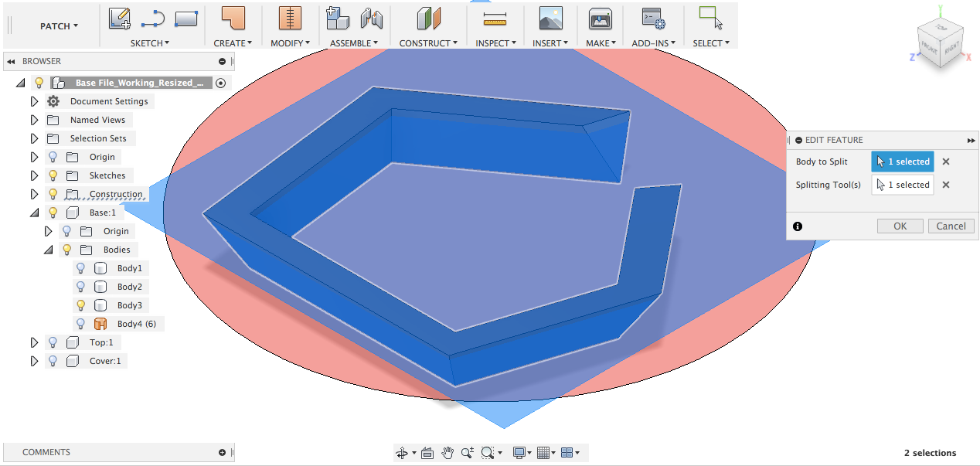Click the Edit Feature double-arrow expand
This screenshot has height=466, width=980.
tap(971, 140)
